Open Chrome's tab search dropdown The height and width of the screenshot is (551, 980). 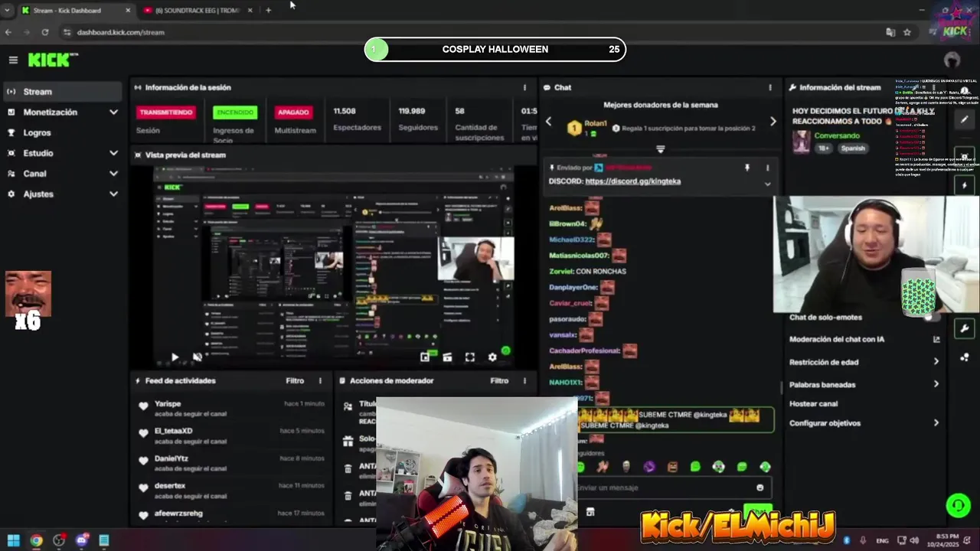tap(7, 10)
